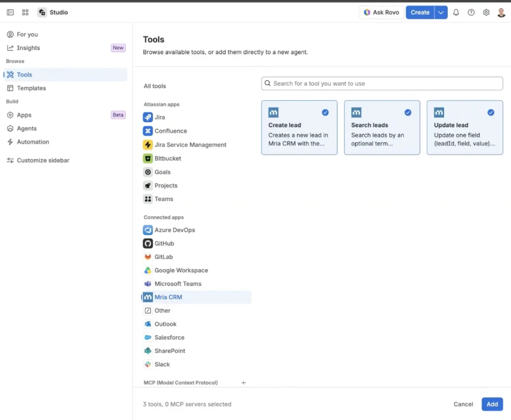The image size is (511, 420).
Task: Click the Slack icon
Action: point(148,364)
